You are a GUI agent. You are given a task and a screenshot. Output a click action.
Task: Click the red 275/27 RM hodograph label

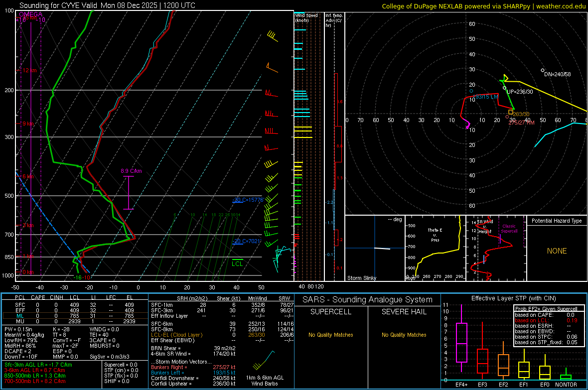(x=522, y=123)
